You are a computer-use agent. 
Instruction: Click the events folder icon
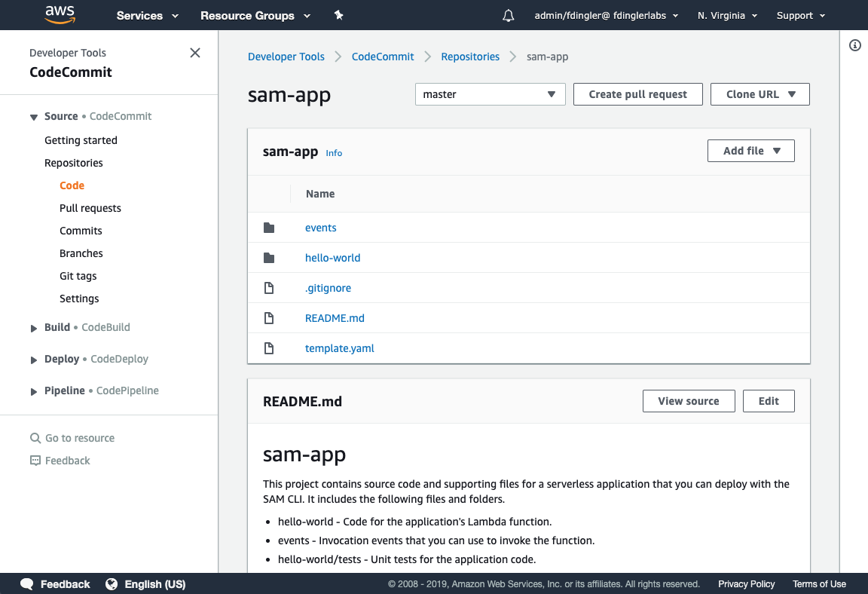269,228
